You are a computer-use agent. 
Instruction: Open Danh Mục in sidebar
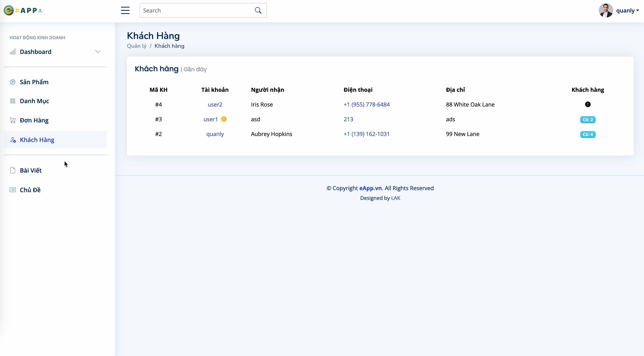(34, 101)
